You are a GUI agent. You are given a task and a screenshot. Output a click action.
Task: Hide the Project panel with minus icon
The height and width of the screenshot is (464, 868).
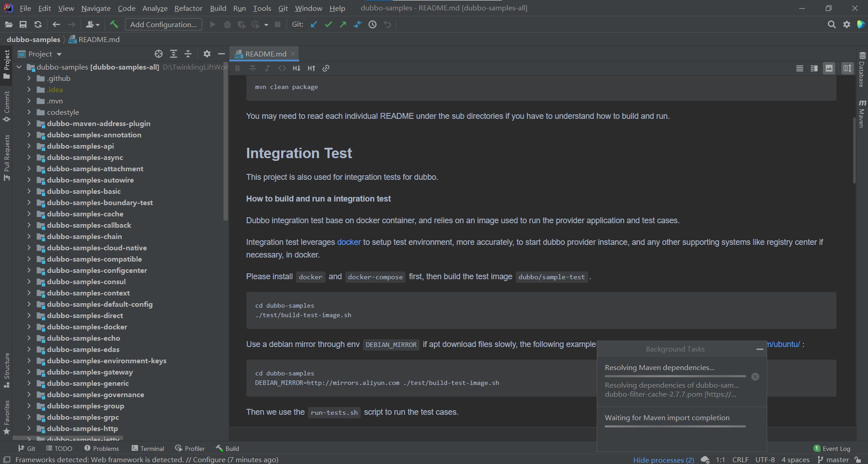(221, 54)
